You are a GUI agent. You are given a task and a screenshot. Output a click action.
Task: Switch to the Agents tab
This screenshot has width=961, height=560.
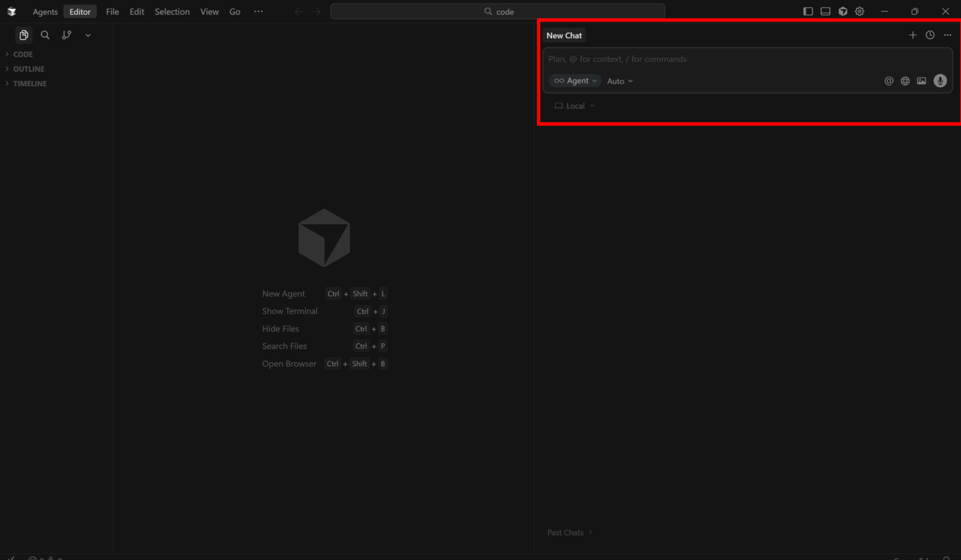45,12
